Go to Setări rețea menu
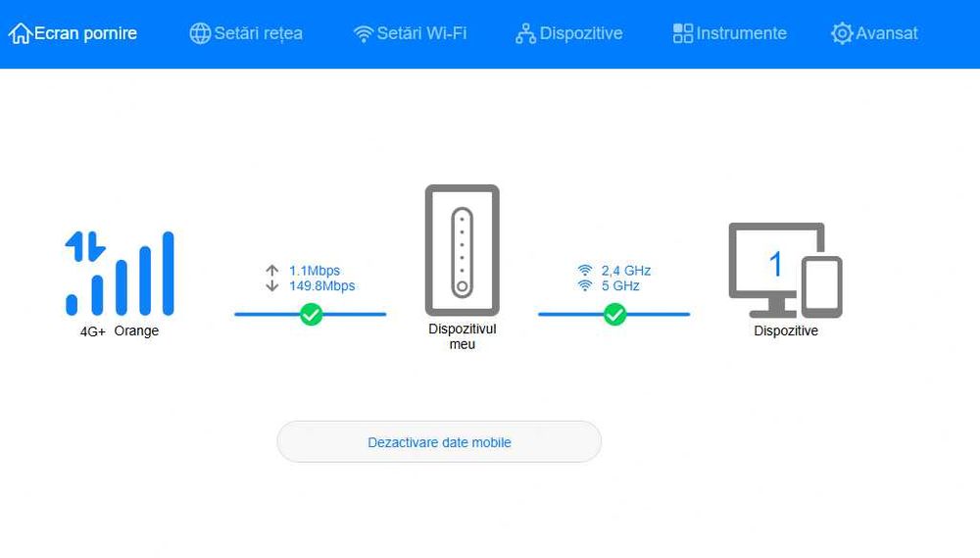The image size is (980, 558). pos(246,33)
